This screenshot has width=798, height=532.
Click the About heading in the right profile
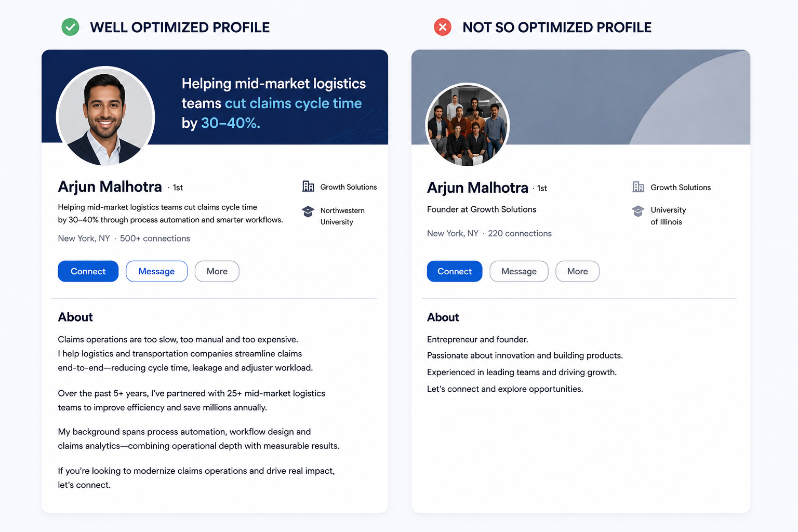click(x=443, y=317)
